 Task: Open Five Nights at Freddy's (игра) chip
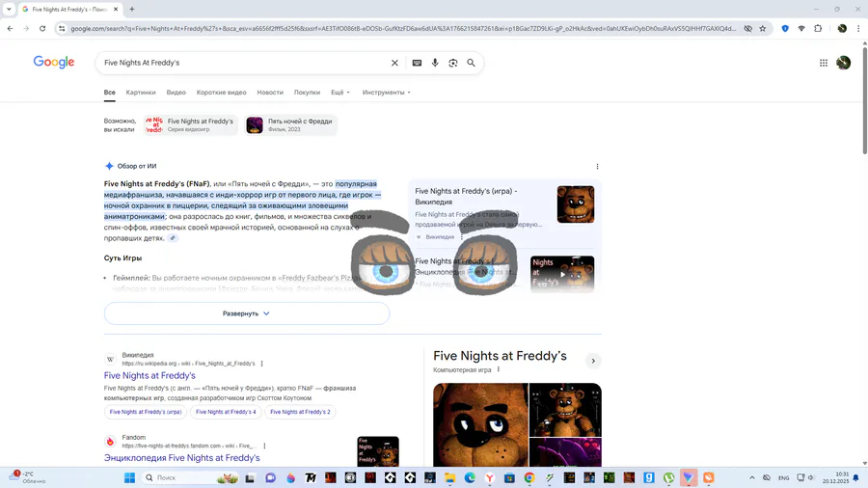coord(146,412)
